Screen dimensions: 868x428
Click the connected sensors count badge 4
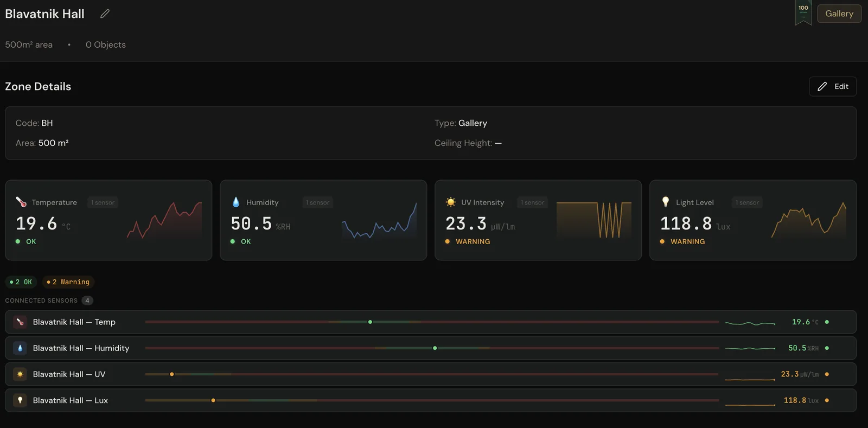coord(87,301)
